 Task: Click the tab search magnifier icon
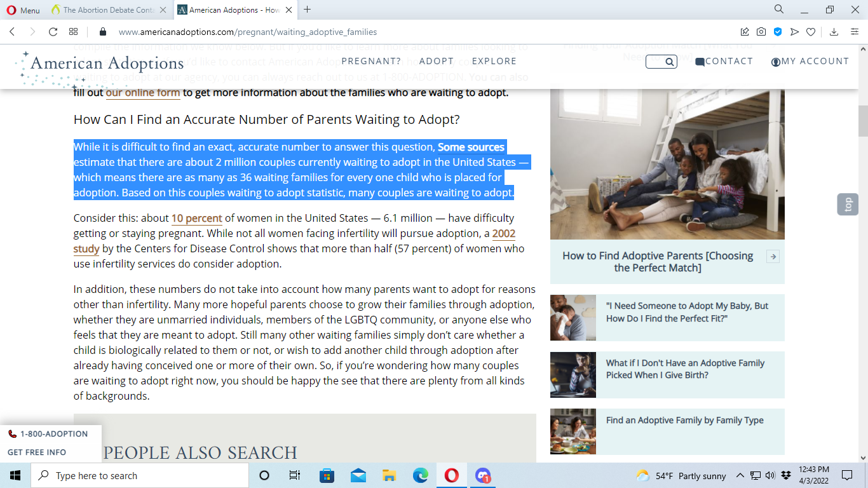779,9
